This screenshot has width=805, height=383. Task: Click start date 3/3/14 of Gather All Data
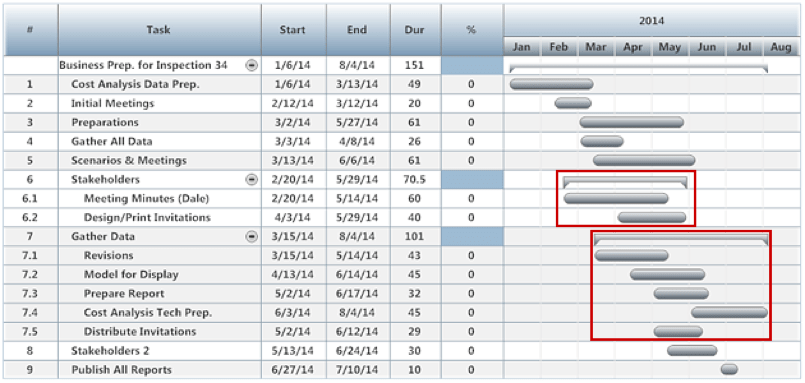[x=293, y=141]
